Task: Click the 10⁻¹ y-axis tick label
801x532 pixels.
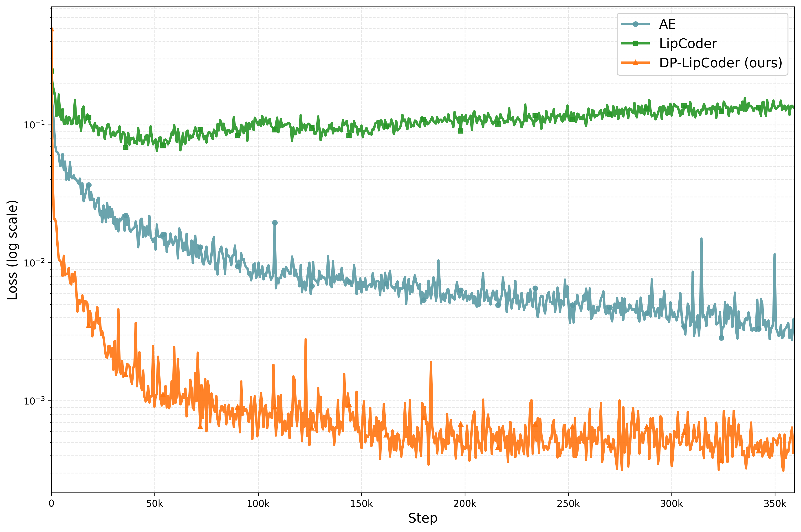Action: (34, 125)
